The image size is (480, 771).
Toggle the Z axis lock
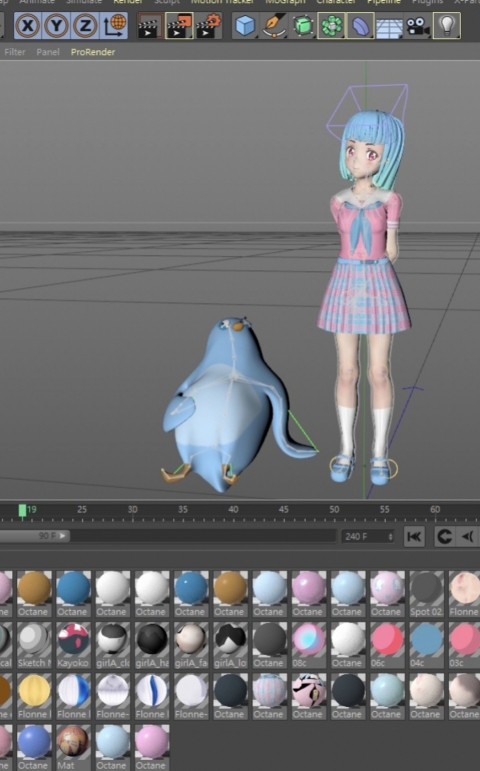[x=85, y=26]
